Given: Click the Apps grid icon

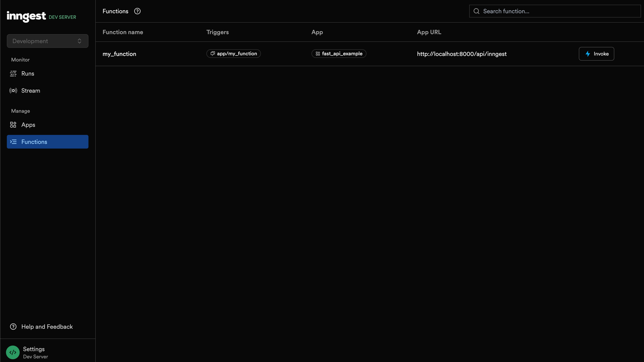Looking at the screenshot, I should 13,125.
